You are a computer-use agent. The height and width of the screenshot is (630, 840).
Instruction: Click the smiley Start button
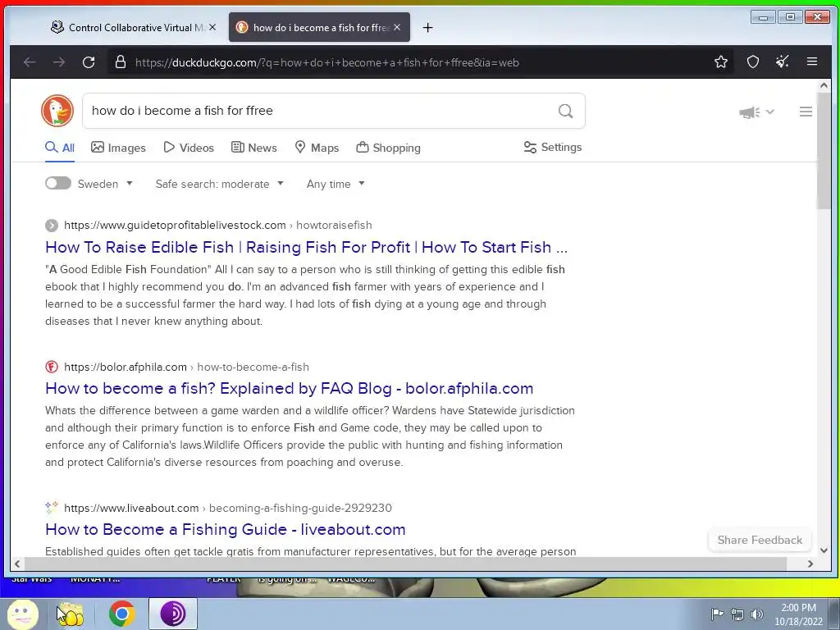pyautogui.click(x=22, y=614)
